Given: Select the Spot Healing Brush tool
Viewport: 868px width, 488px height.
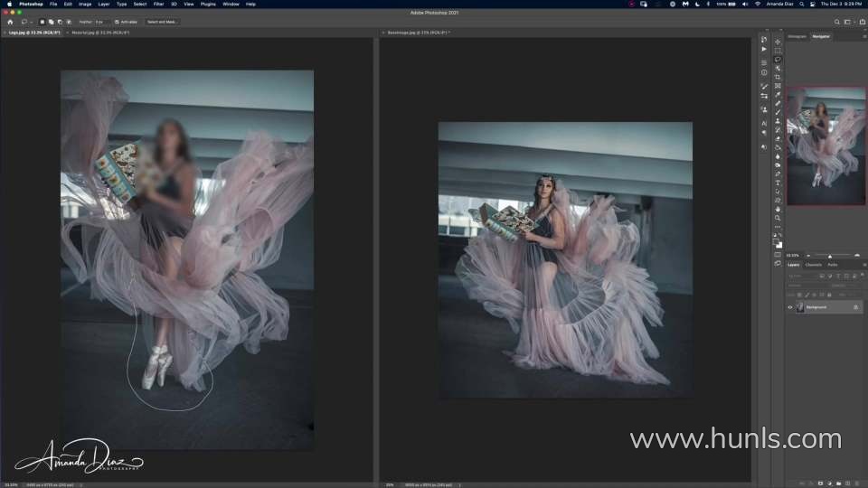Looking at the screenshot, I should (778, 103).
